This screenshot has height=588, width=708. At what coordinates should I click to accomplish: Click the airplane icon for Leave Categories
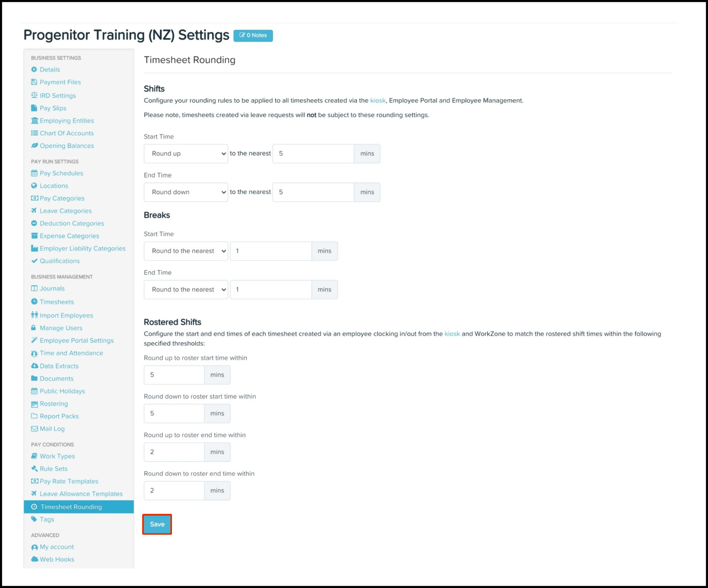[34, 211]
